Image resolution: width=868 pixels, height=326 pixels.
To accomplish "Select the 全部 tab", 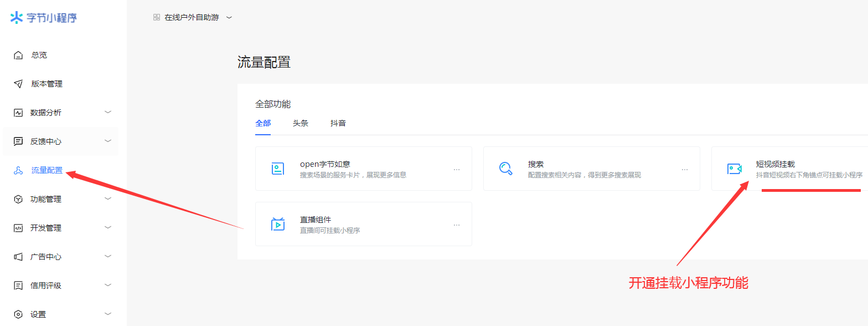I will [263, 123].
